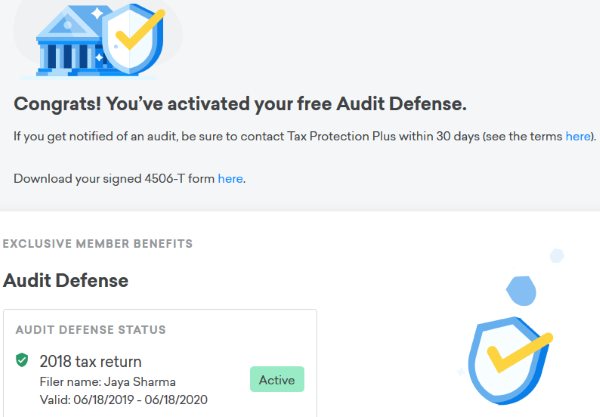Click the blue hexagon decoration

point(520,291)
